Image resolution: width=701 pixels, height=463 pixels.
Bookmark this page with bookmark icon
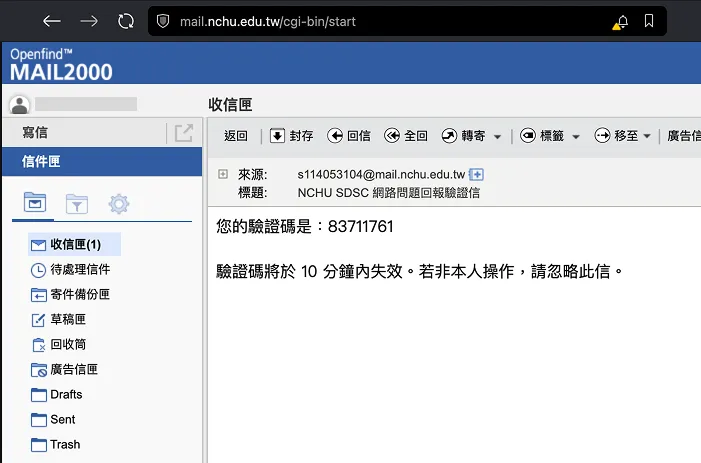(649, 21)
